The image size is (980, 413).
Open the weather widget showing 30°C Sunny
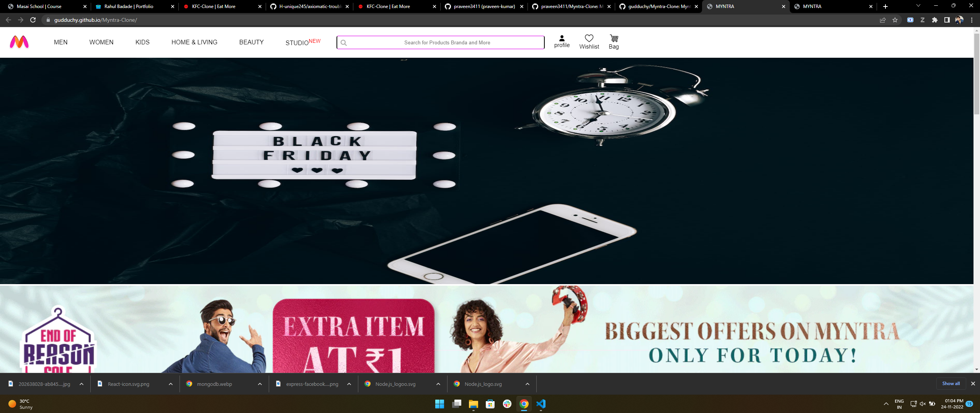tap(20, 404)
